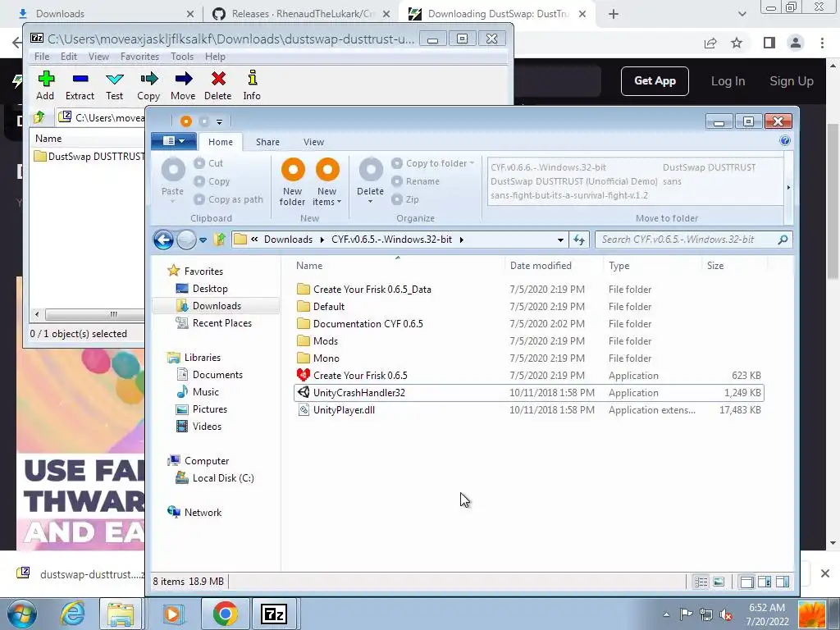Switch to details view in status bar
The width and height of the screenshot is (840, 630).
point(701,582)
